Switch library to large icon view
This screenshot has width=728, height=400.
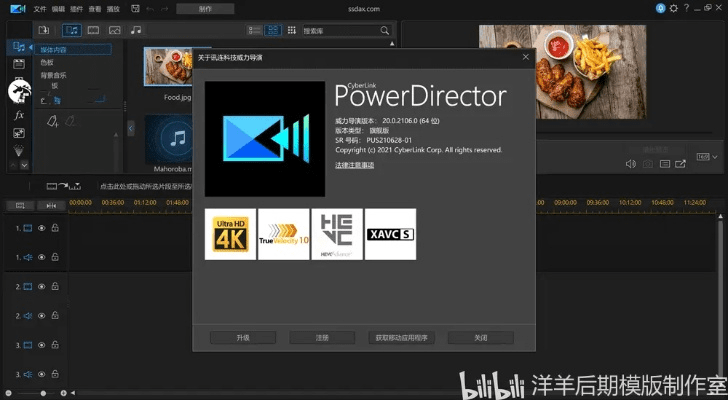(273, 31)
